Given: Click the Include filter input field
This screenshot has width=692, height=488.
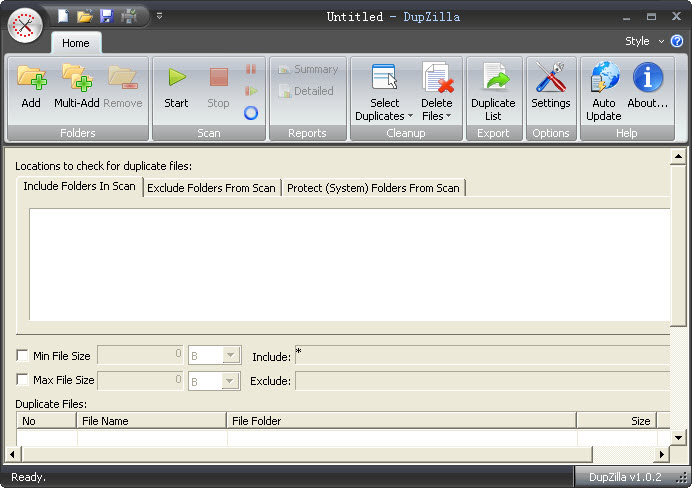Looking at the screenshot, I should (x=480, y=356).
